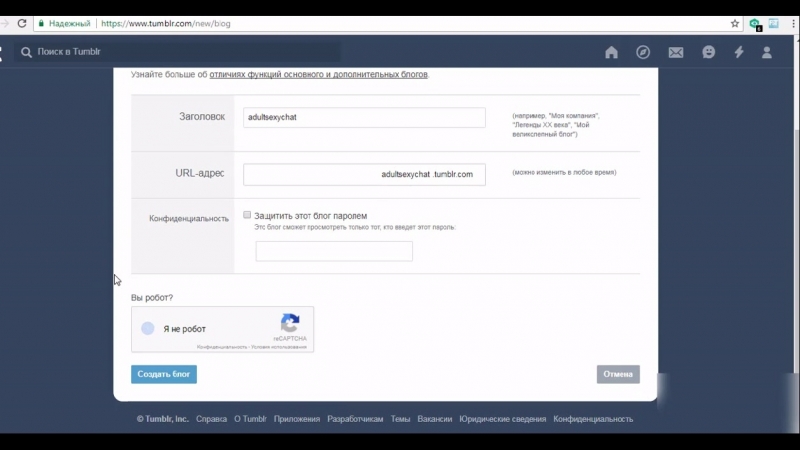
Task: Reload the page with the browser refresh icon
Action: (x=22, y=23)
